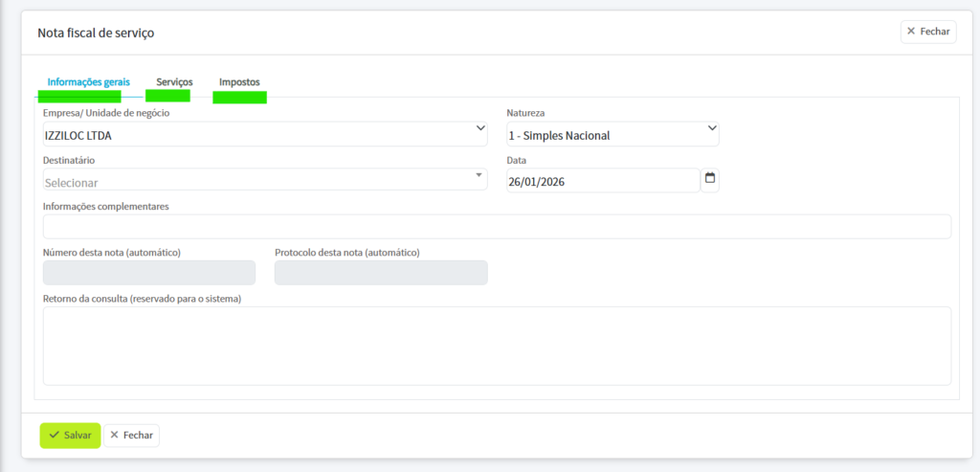Open the Natureza dropdown showing Simples Nacional
The image size is (980, 472).
pos(612,134)
